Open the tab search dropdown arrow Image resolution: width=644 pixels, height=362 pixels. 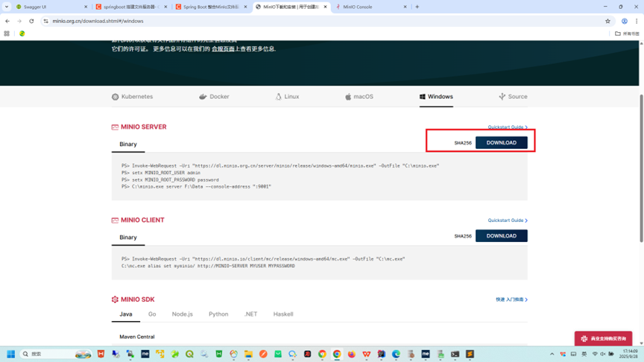point(7,7)
